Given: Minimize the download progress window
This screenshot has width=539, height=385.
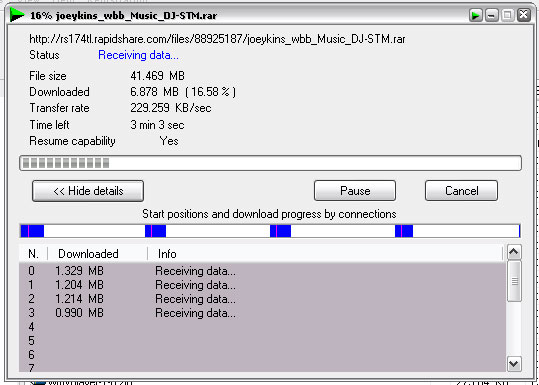Looking at the screenshot, I should 492,15.
